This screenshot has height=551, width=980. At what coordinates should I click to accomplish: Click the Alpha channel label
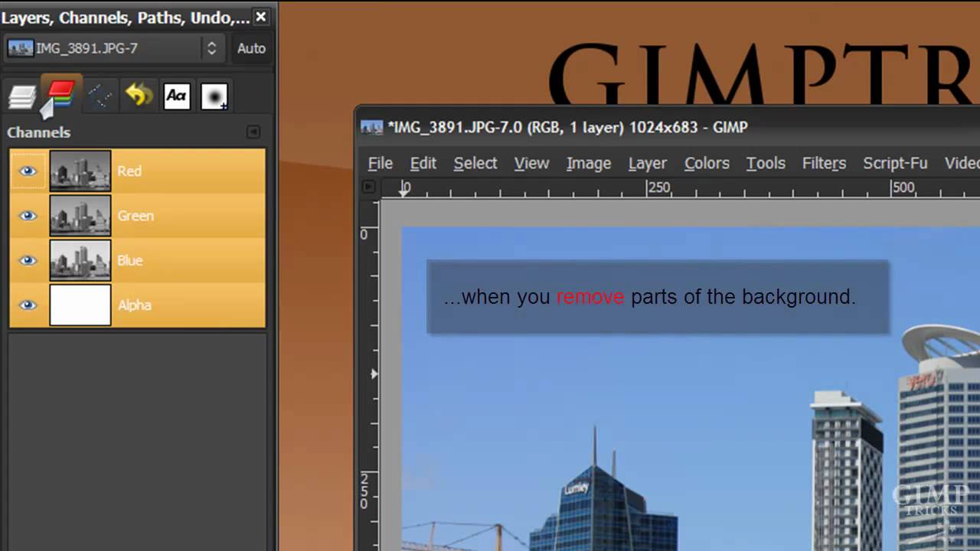click(134, 305)
